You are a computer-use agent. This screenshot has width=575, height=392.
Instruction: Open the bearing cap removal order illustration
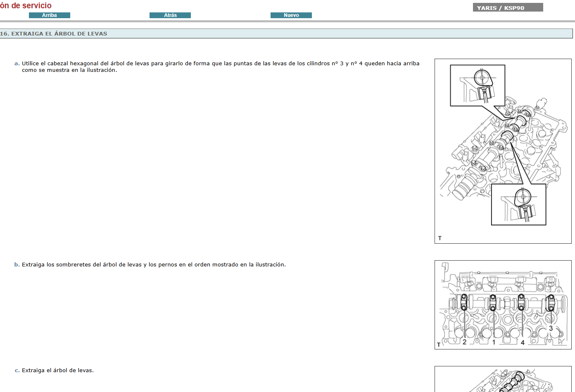click(502, 304)
